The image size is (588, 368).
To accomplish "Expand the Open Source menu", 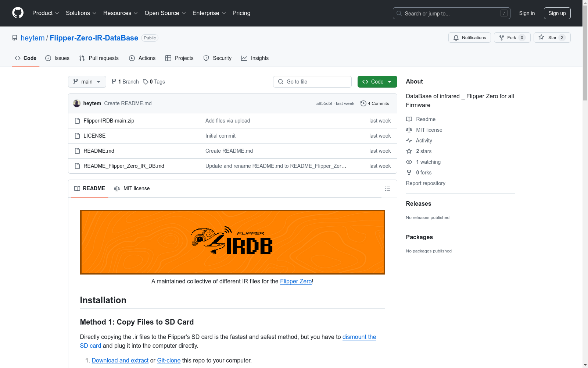I will tap(165, 13).
